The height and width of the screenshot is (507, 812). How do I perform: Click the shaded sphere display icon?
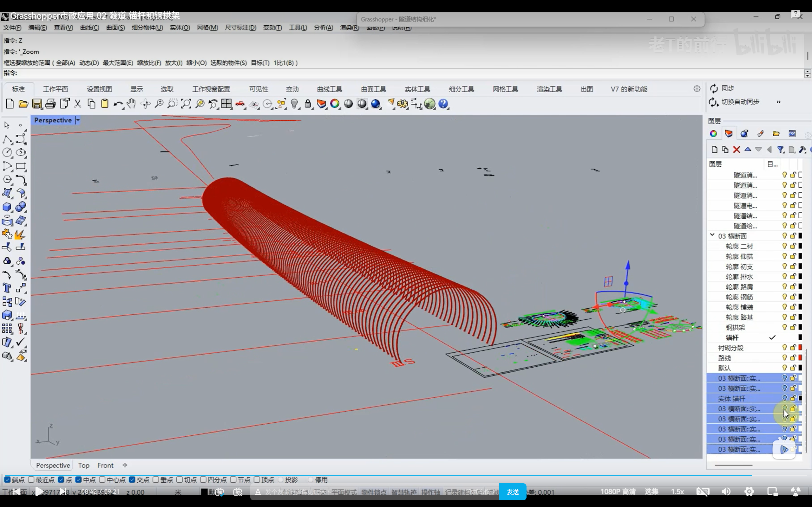pos(348,104)
